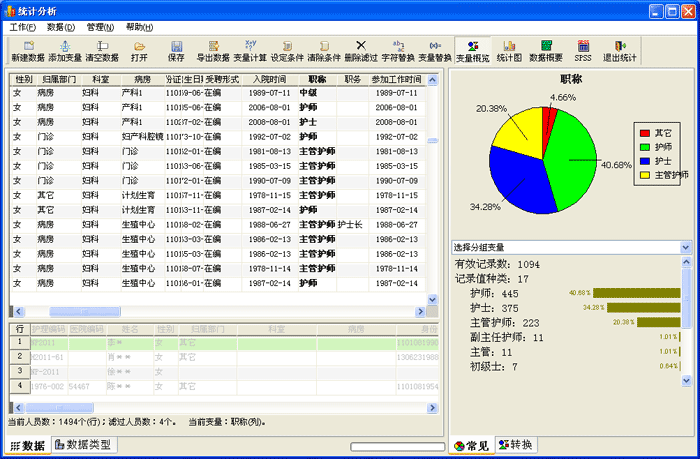
Task: Click the upper table scroll-down arrow
Action: [432, 299]
